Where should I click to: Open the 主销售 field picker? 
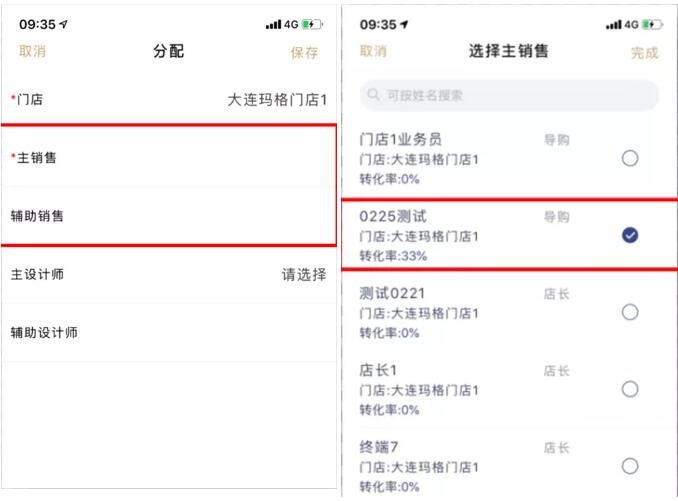pyautogui.click(x=169, y=158)
